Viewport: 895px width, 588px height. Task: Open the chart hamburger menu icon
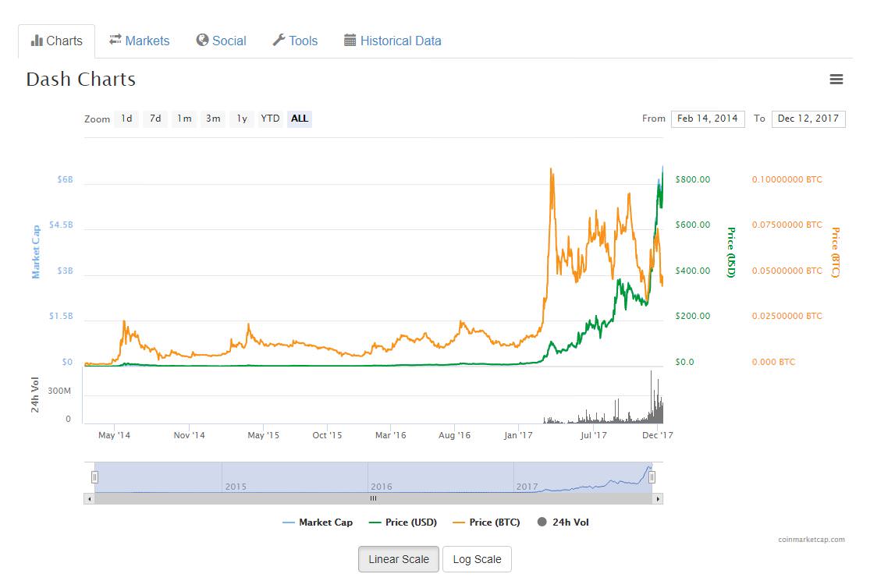pos(836,80)
